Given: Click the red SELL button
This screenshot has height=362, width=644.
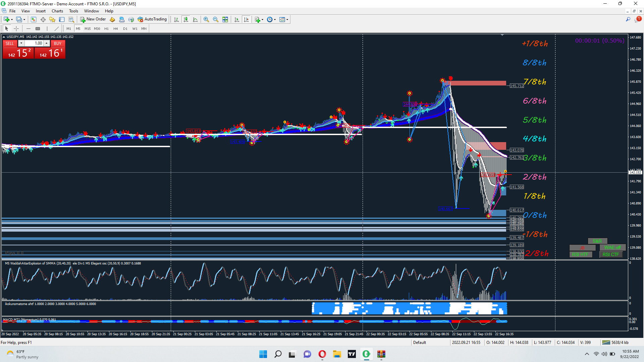Looking at the screenshot, I should [10, 43].
